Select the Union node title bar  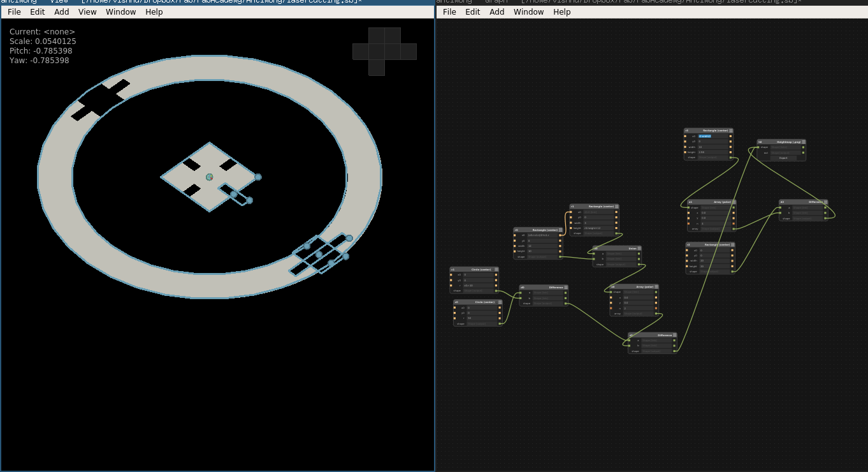[x=616, y=249]
